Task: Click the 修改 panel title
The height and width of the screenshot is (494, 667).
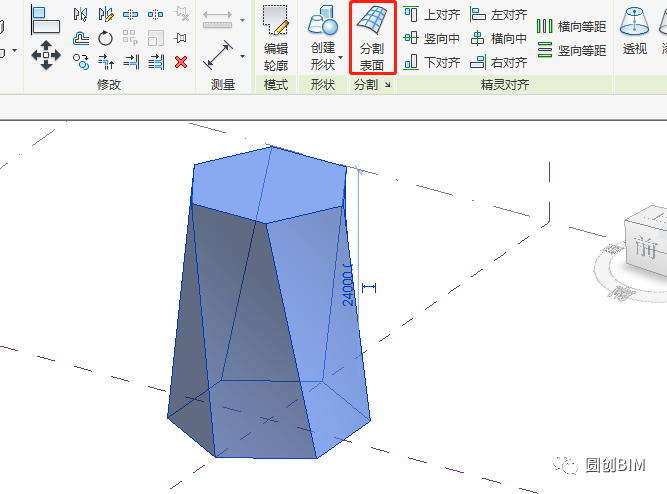Action: click(x=109, y=85)
